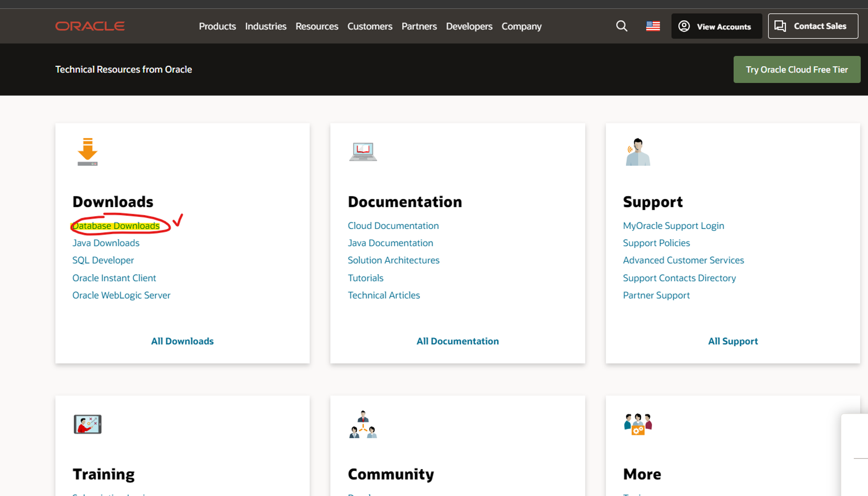The height and width of the screenshot is (496, 868).
Task: Open the Partner Support link
Action: point(656,295)
